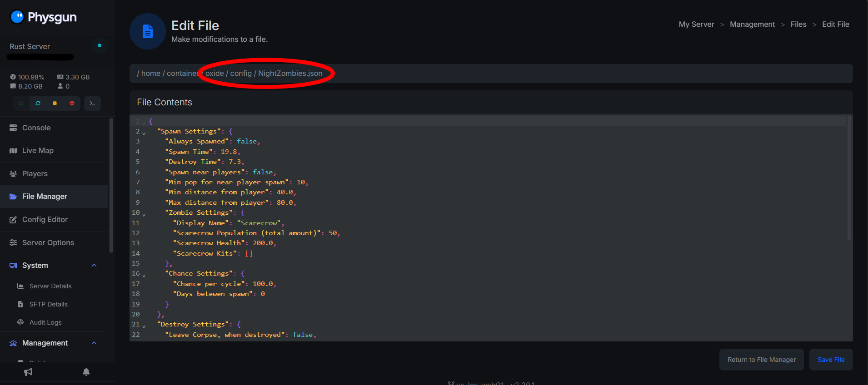
Task: Click the Files breadcrumb link
Action: 798,25
